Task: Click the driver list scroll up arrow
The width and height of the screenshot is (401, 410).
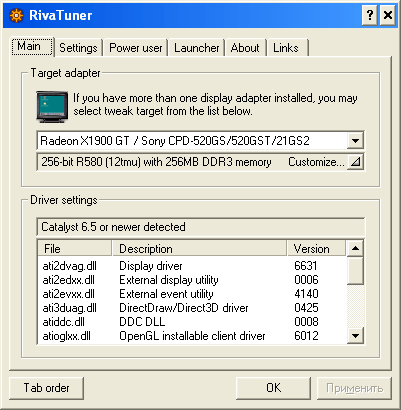Action: coord(355,248)
